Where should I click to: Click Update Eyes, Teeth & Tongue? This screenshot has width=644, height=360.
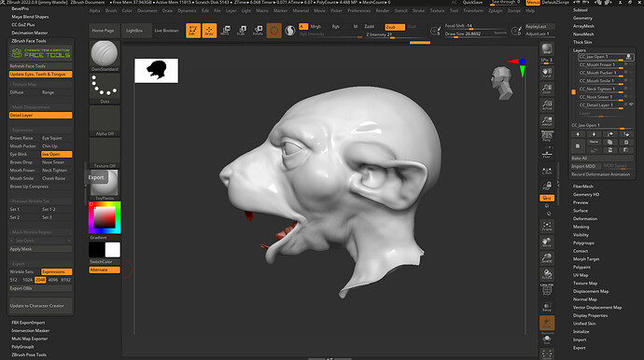coord(41,75)
